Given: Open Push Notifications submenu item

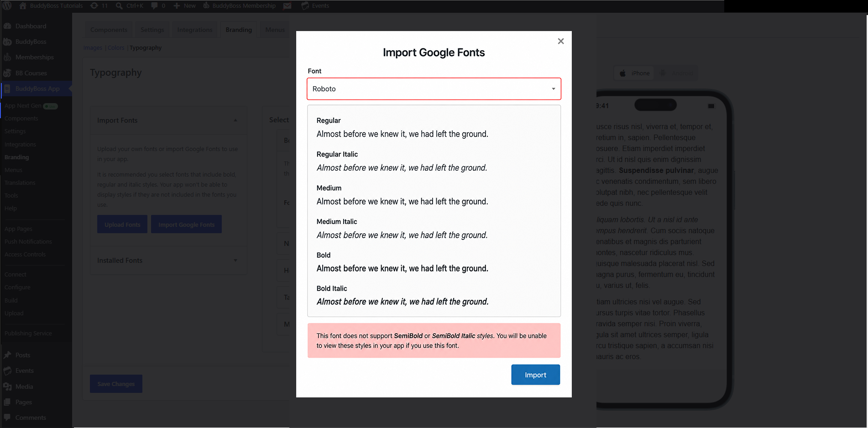Looking at the screenshot, I should (28, 241).
